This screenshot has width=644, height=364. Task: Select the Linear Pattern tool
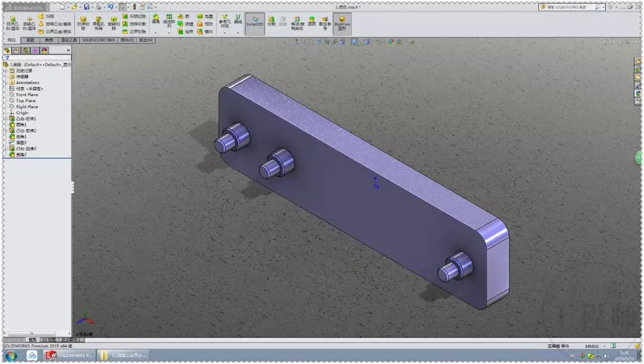169,20
